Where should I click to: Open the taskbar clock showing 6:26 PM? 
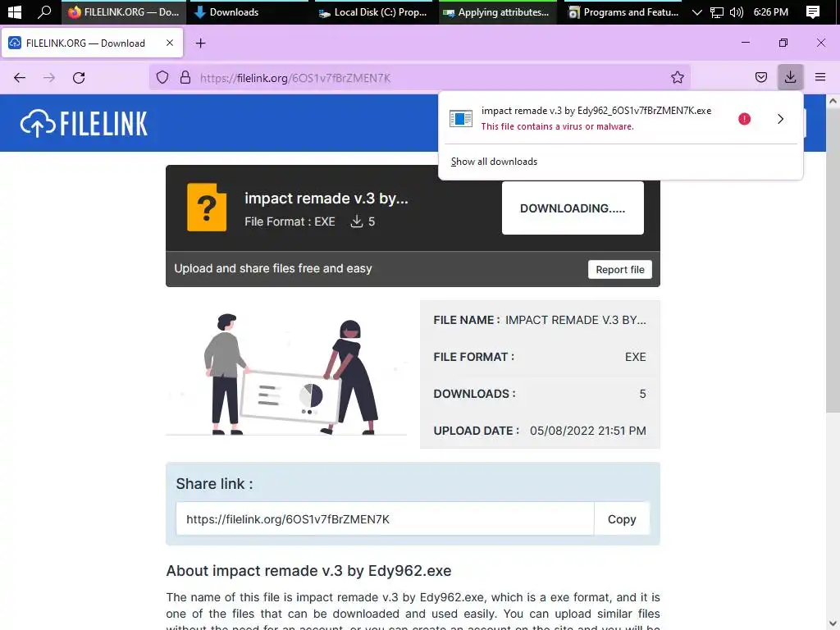[770, 11]
